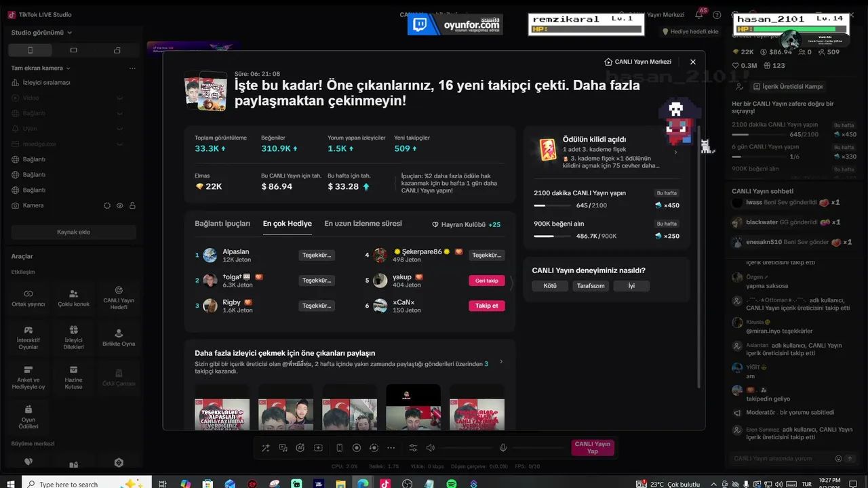Open Spotify from the Windows taskbar
Image resolution: width=868 pixels, height=488 pixels.
(452, 483)
